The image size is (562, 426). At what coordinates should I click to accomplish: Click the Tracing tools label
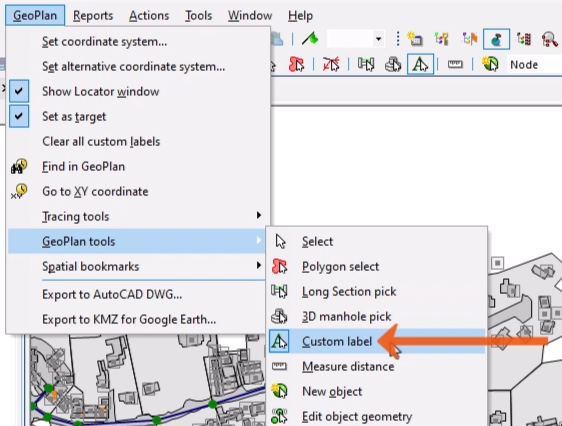point(76,217)
